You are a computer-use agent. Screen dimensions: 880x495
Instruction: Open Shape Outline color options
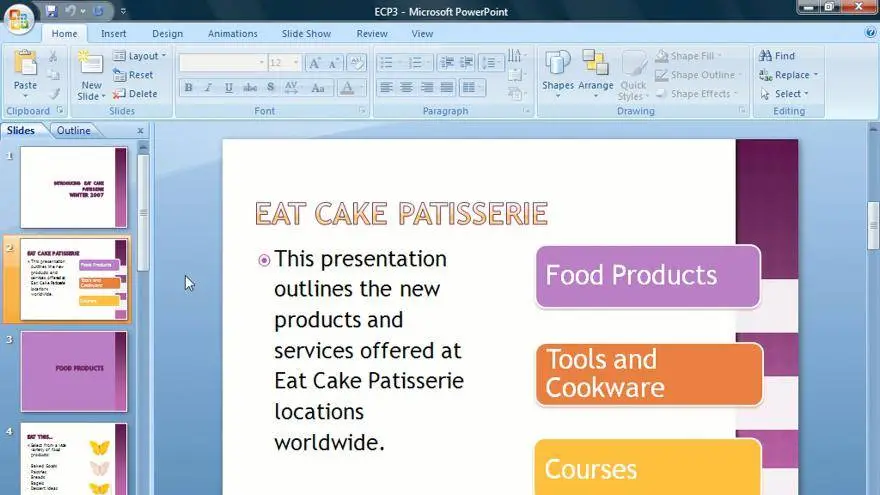point(699,75)
